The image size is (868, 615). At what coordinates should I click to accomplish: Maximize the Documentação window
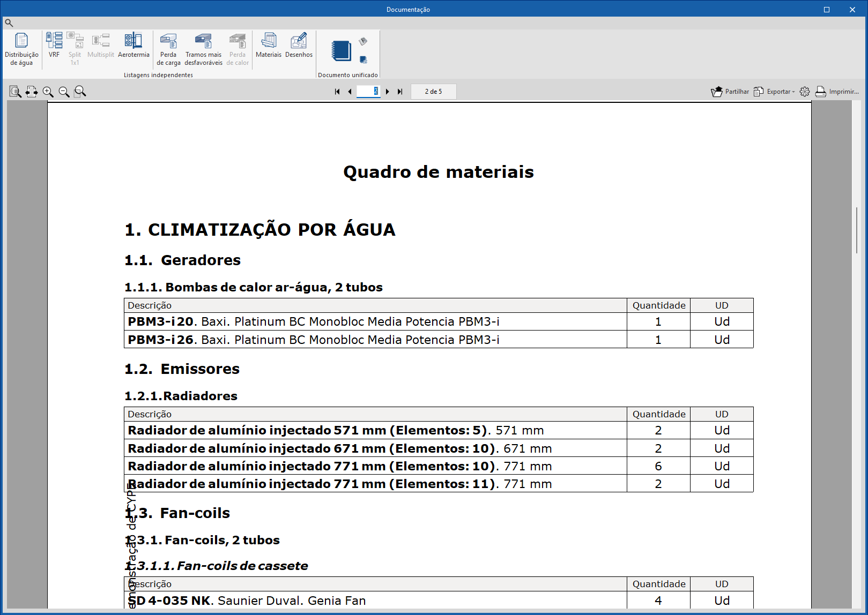[x=827, y=10]
